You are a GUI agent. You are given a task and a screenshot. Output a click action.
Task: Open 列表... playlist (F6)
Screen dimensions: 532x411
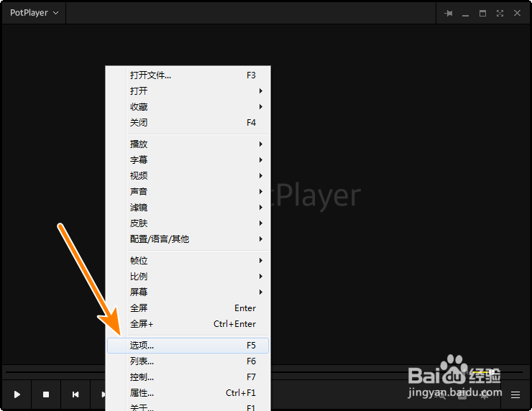[x=188, y=361]
